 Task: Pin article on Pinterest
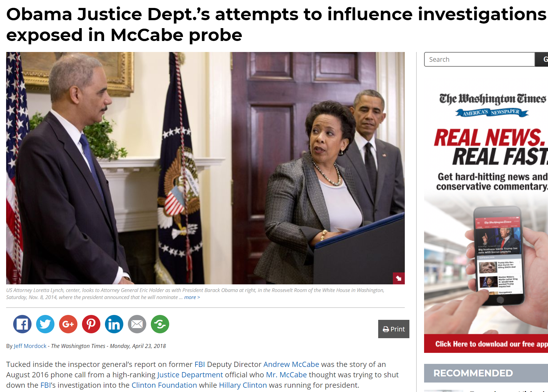[x=91, y=324]
